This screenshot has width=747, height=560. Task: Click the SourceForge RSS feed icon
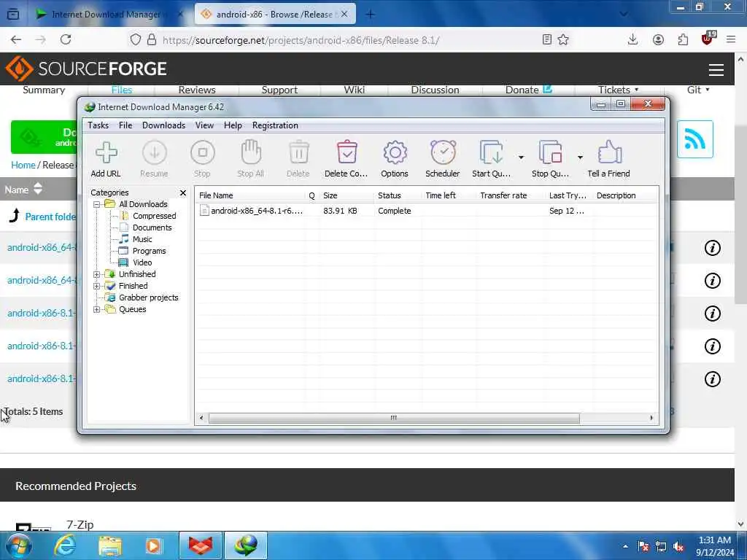694,139
